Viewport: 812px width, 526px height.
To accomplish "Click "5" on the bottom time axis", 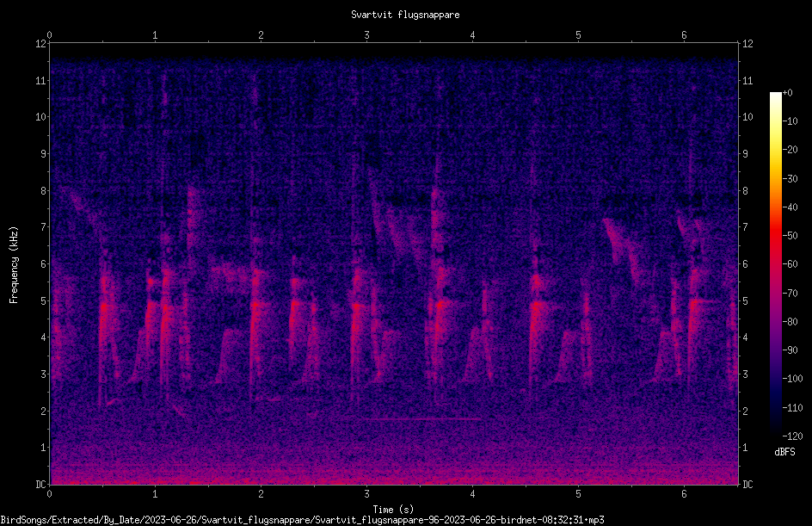I will click(578, 494).
